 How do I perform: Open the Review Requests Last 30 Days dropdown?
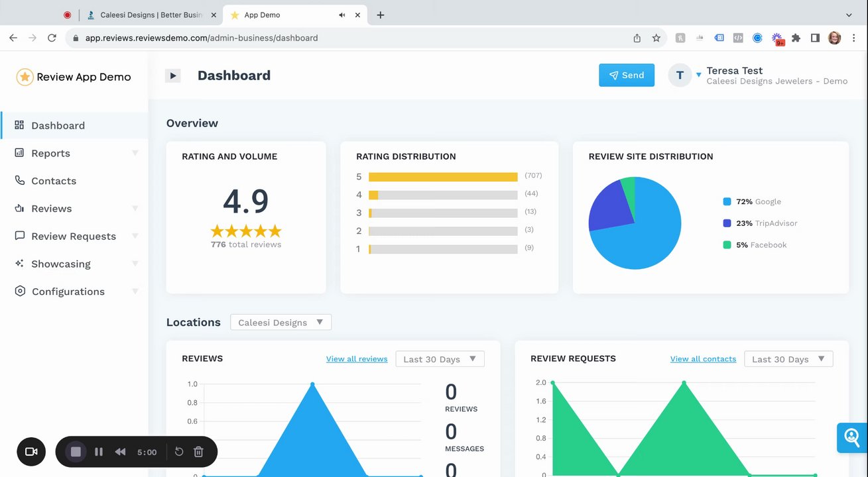(x=788, y=359)
